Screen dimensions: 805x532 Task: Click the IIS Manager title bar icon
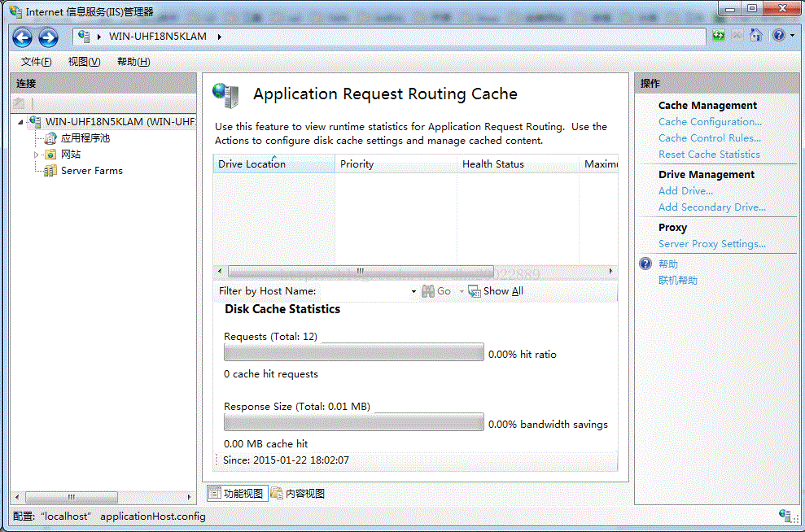pyautogui.click(x=15, y=11)
